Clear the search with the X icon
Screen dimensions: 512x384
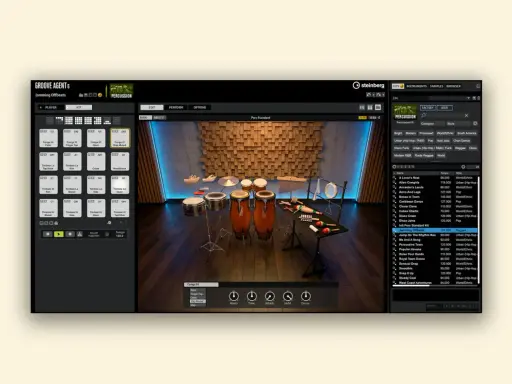pos(466,115)
